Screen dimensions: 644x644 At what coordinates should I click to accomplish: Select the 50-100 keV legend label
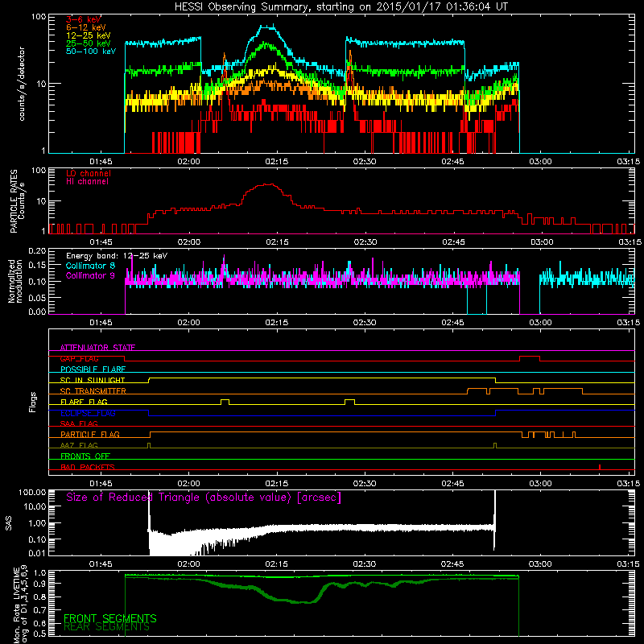(x=91, y=52)
